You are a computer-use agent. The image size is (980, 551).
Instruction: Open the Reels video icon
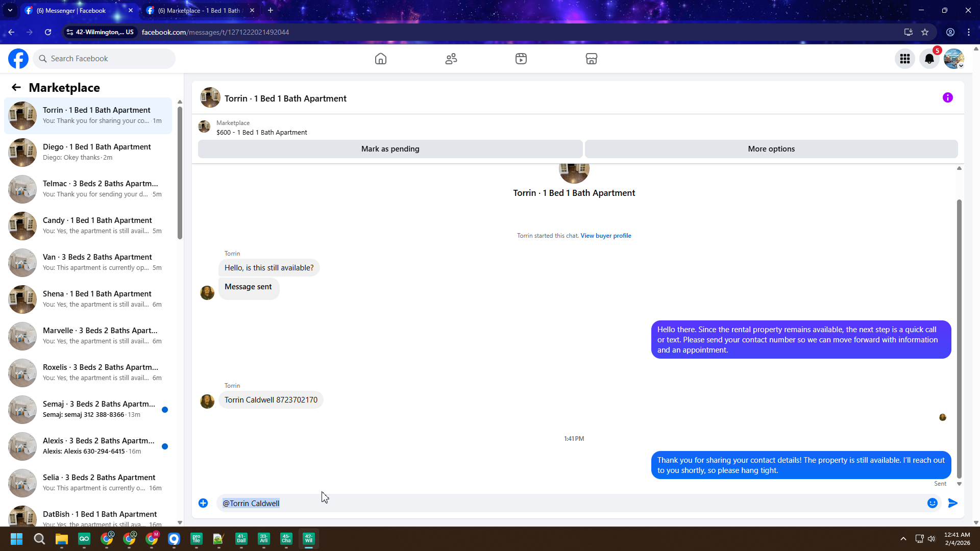coord(521,59)
